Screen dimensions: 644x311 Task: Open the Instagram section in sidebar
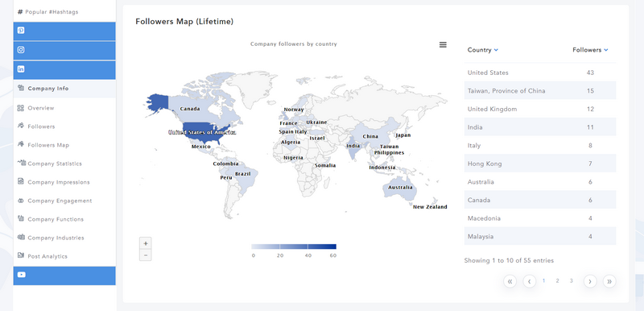[64, 50]
